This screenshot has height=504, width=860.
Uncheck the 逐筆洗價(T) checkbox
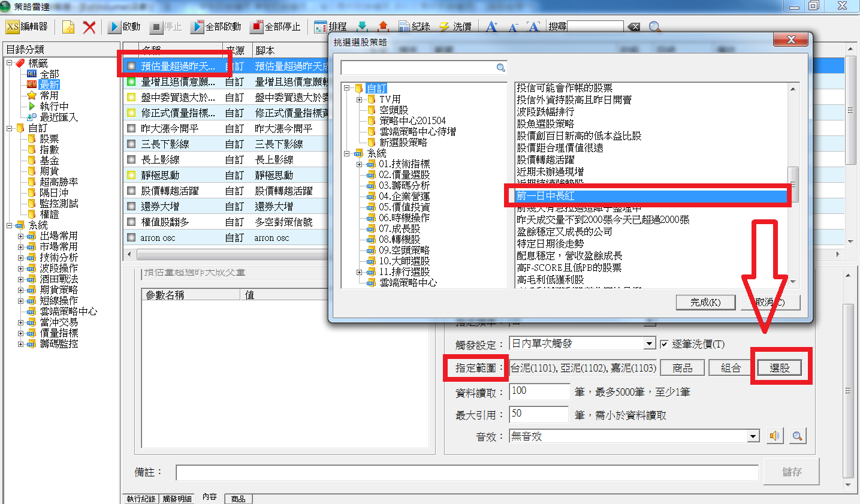664,344
